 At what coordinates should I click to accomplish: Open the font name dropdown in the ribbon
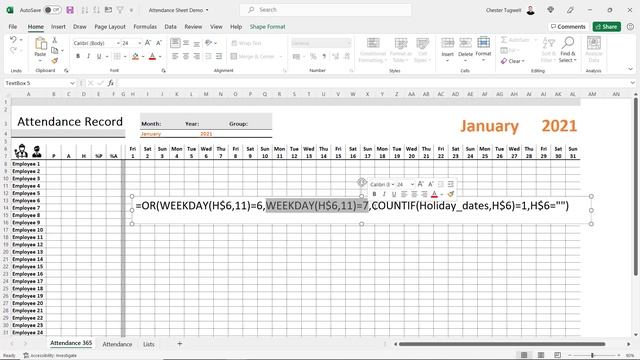118,43
